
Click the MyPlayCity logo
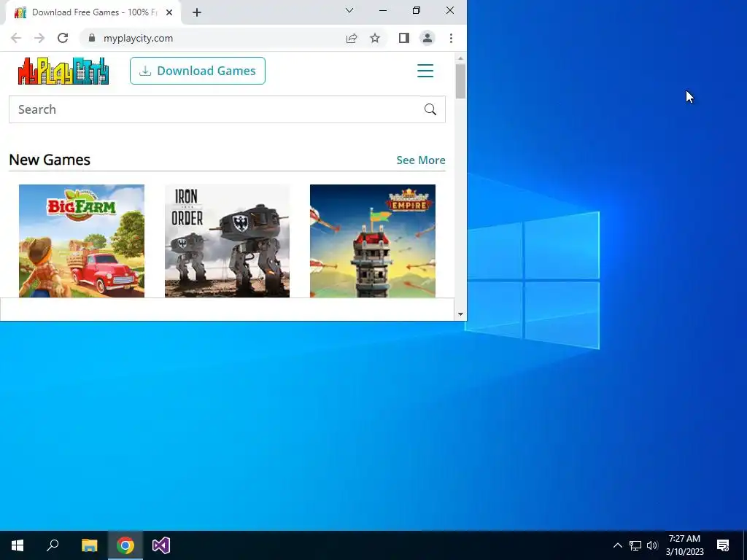click(x=63, y=71)
